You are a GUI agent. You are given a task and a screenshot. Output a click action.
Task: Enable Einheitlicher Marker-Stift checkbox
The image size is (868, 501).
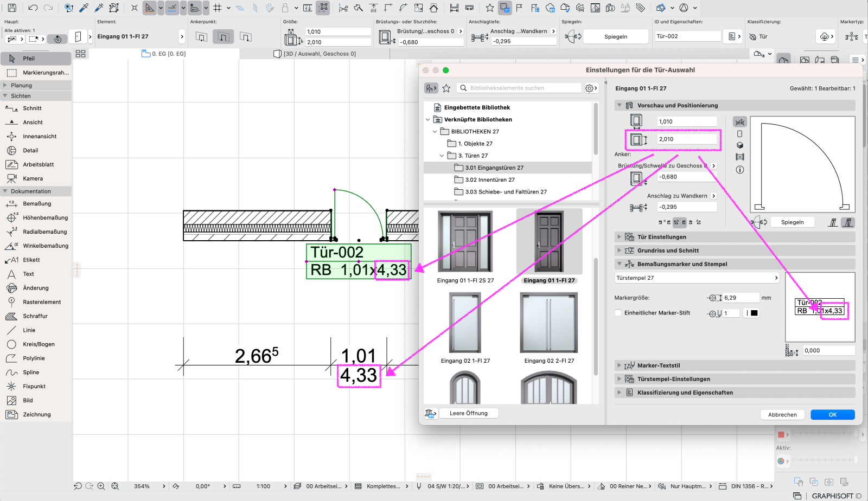618,313
